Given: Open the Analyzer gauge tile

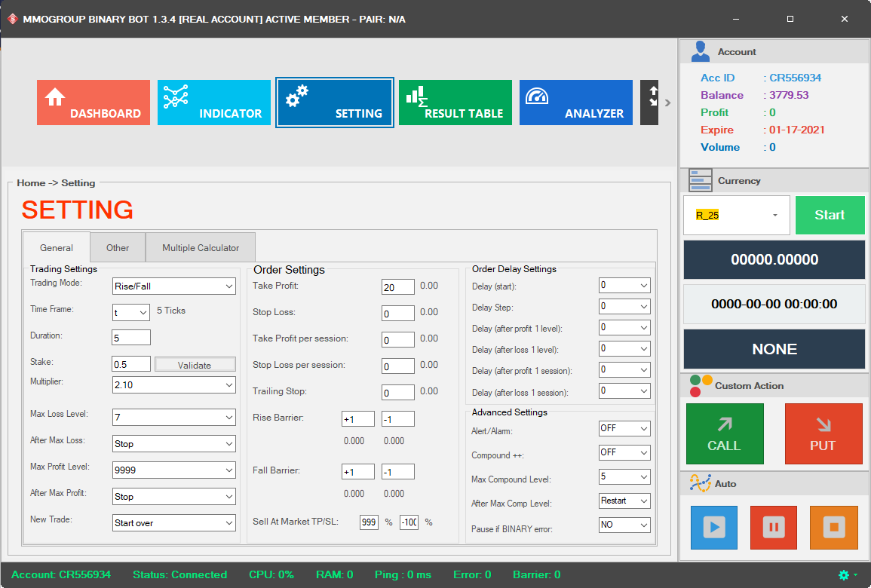Looking at the screenshot, I should [x=576, y=103].
